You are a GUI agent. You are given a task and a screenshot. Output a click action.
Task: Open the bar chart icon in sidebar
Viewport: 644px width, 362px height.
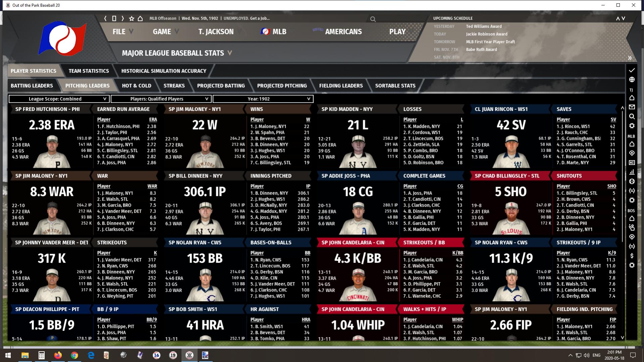pos(632,172)
